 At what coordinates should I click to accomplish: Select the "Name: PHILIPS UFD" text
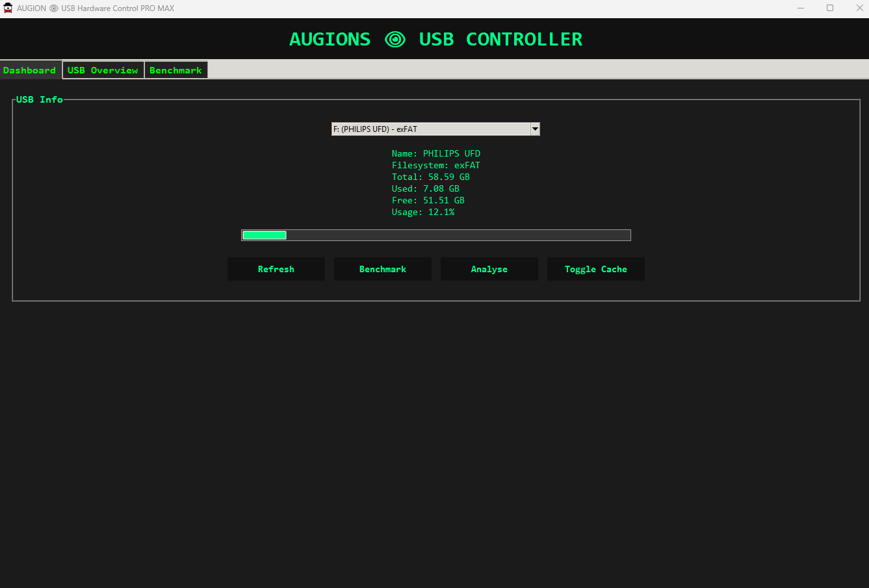click(436, 153)
